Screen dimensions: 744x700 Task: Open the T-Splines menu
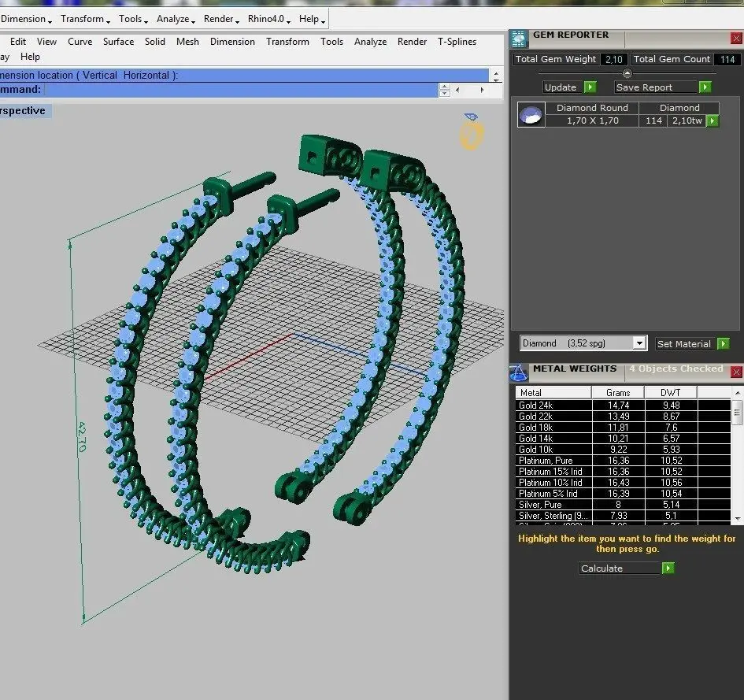click(x=457, y=42)
